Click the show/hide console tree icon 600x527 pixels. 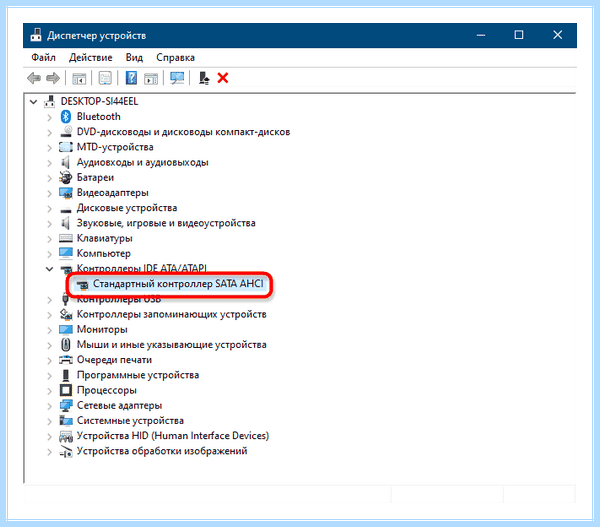tap(79, 78)
